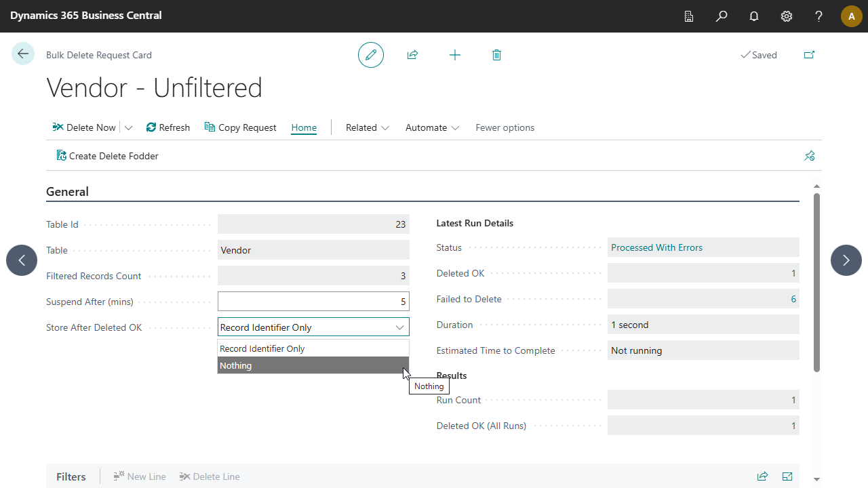Open the Excel export icon near Filters

(787, 476)
